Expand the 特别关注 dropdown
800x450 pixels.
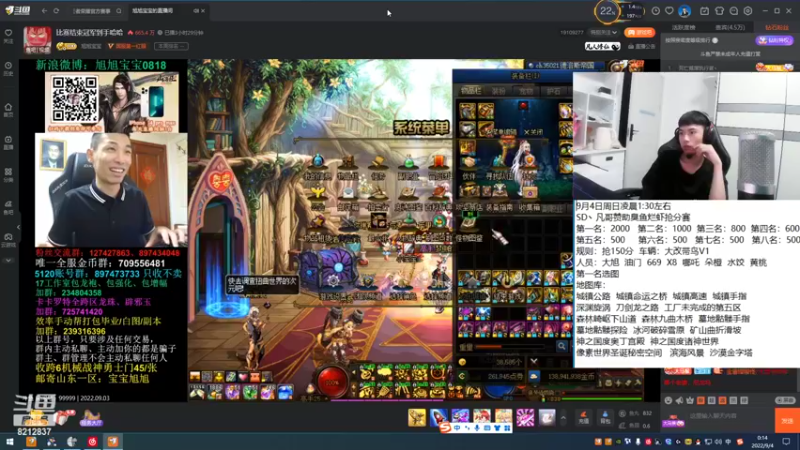[x=603, y=33]
